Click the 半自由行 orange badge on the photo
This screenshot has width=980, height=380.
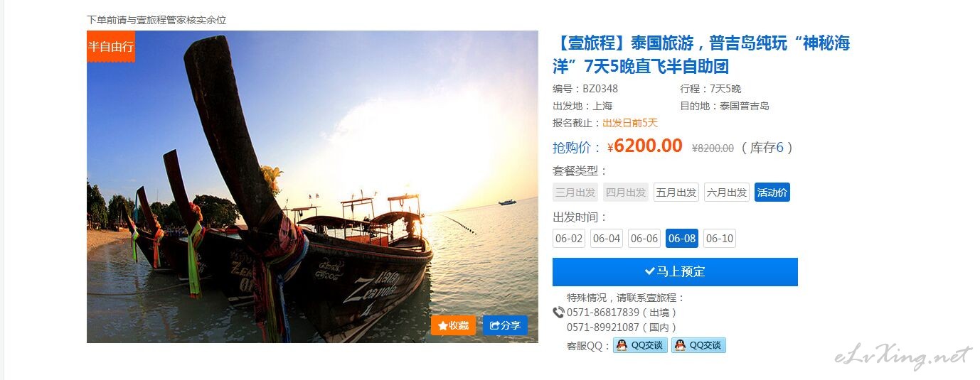[x=111, y=47]
